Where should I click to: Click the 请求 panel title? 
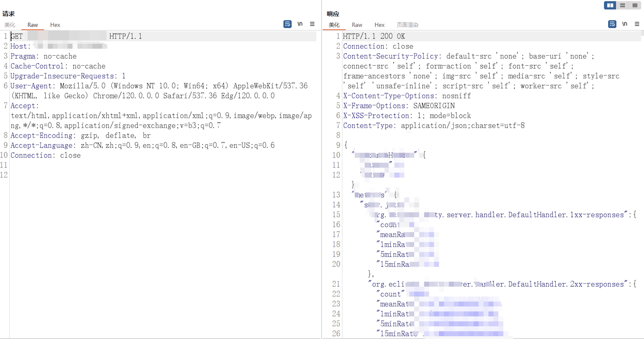[9, 14]
